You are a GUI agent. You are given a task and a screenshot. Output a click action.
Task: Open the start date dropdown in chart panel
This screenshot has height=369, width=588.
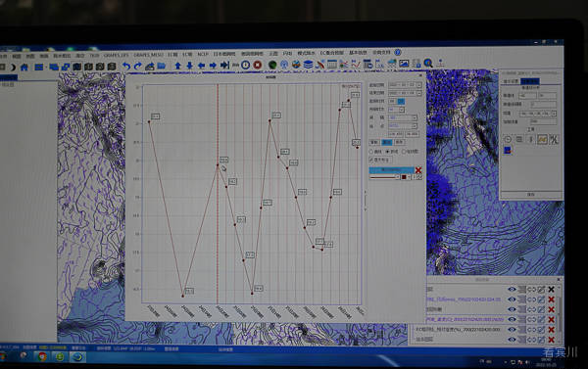pyautogui.click(x=419, y=85)
